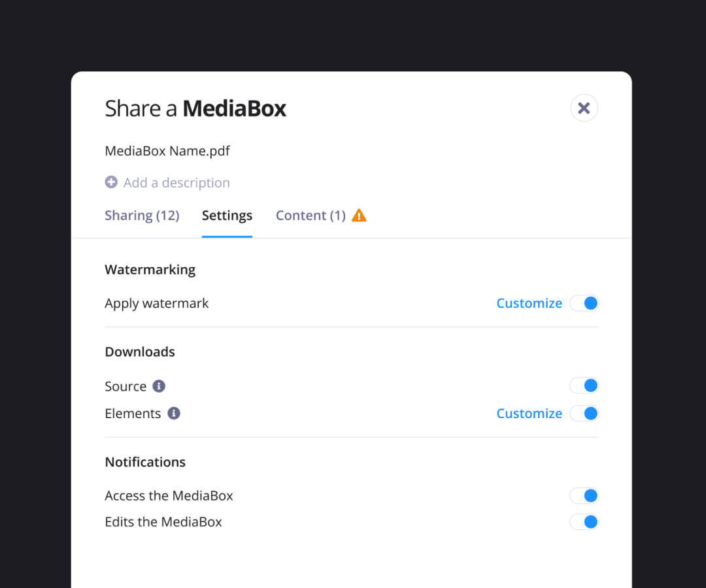
Task: Turn off Source downloads
Action: click(584, 385)
